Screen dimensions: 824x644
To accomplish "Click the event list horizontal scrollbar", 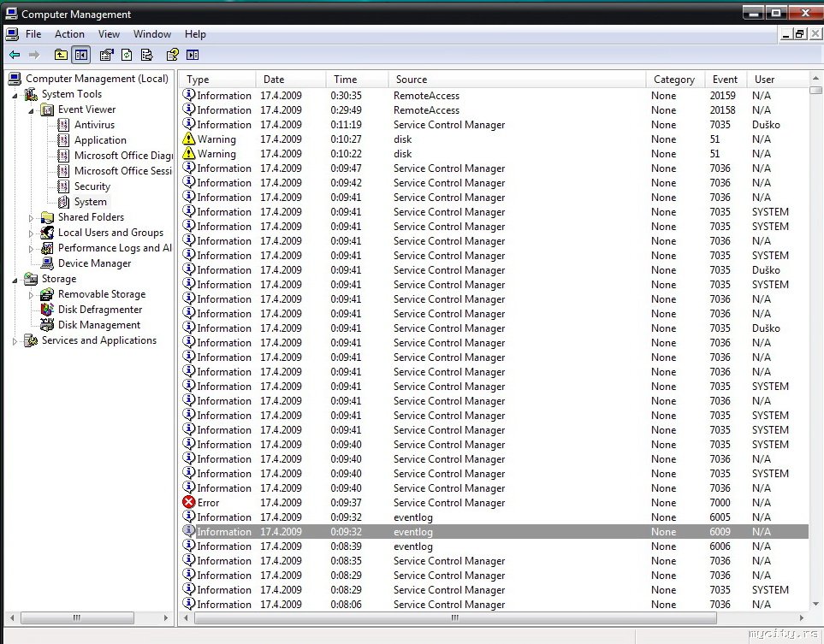I will 453,617.
